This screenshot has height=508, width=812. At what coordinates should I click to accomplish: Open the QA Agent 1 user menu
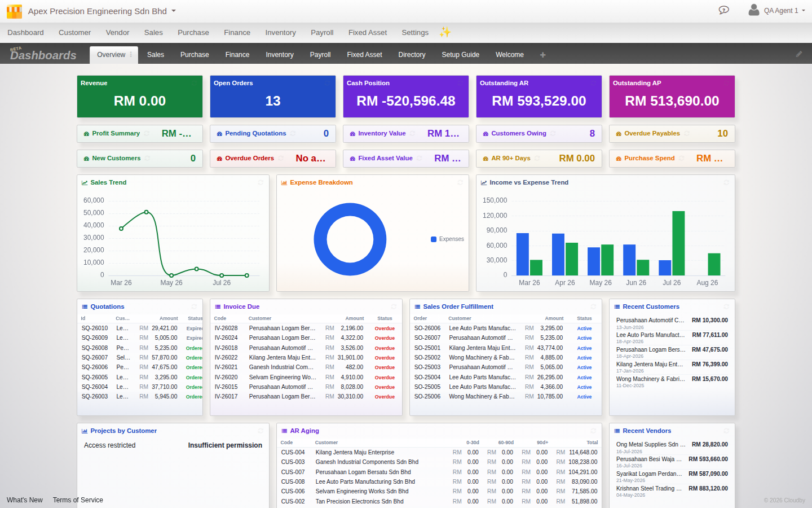tap(777, 10)
